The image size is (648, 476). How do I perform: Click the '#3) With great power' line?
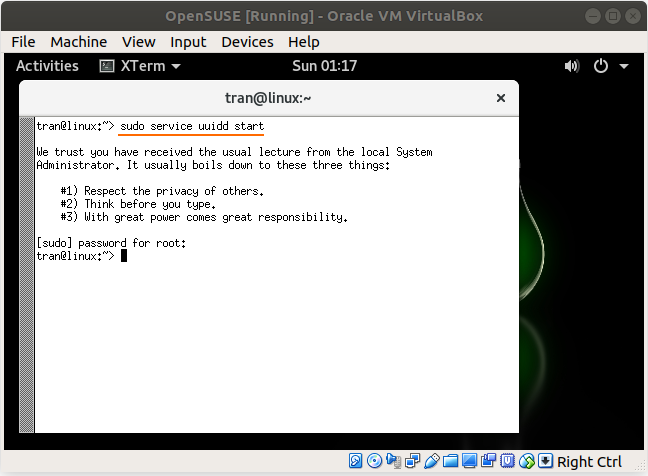point(204,217)
